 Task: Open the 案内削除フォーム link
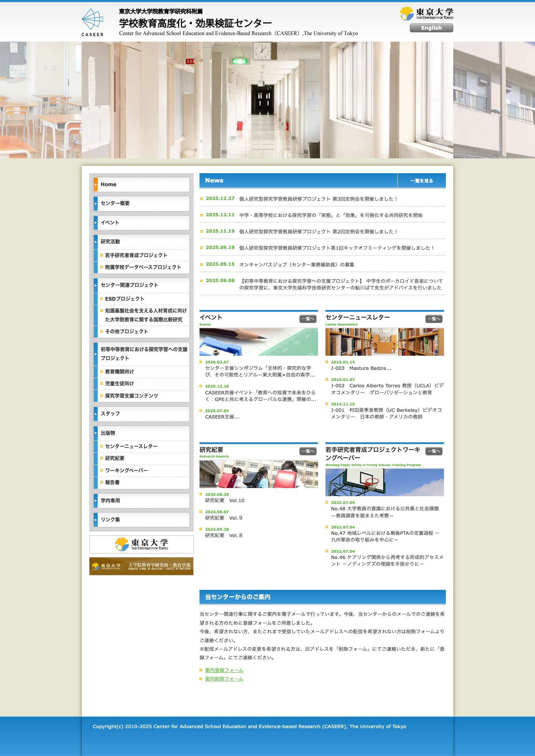pyautogui.click(x=224, y=679)
